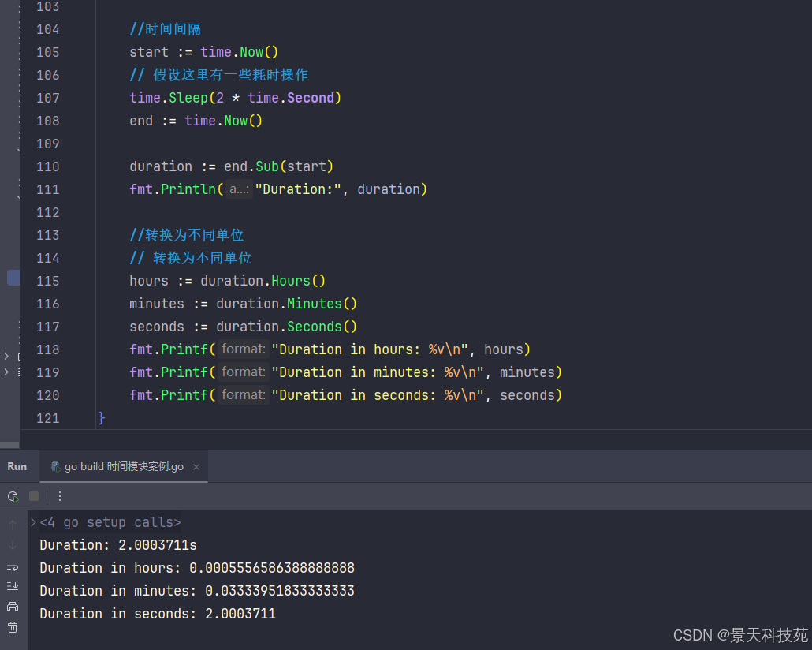
Task: Click line number 121 in the gutter
Action: 47,418
